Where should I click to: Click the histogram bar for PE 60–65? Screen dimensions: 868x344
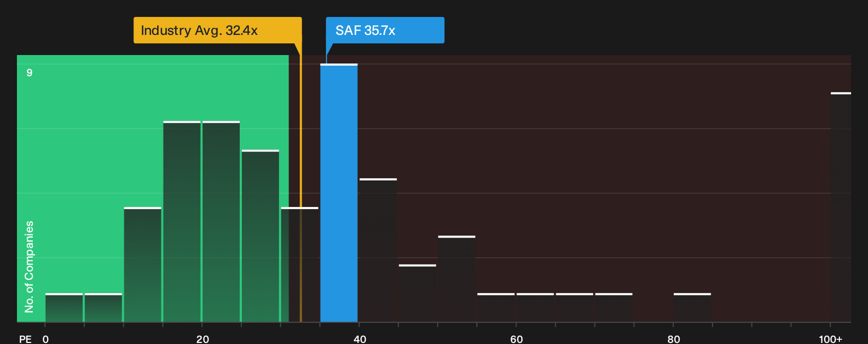click(x=535, y=307)
